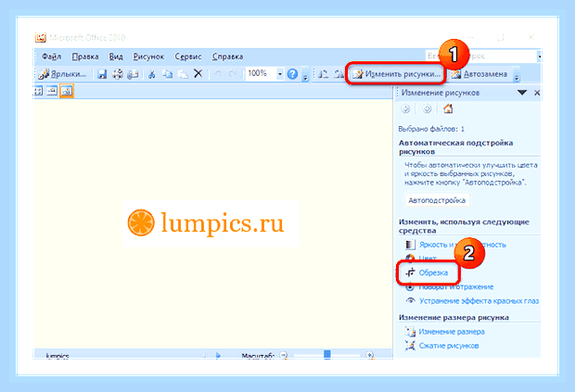Open the Яркость и контрастность link
This screenshot has width=575, height=392.
[x=463, y=245]
